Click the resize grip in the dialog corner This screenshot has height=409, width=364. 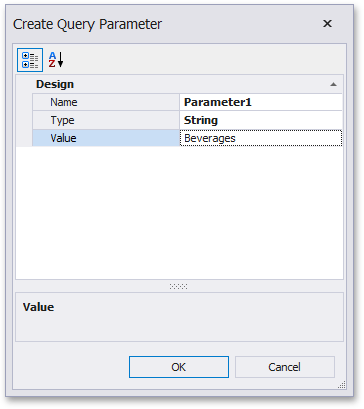pos(342,385)
